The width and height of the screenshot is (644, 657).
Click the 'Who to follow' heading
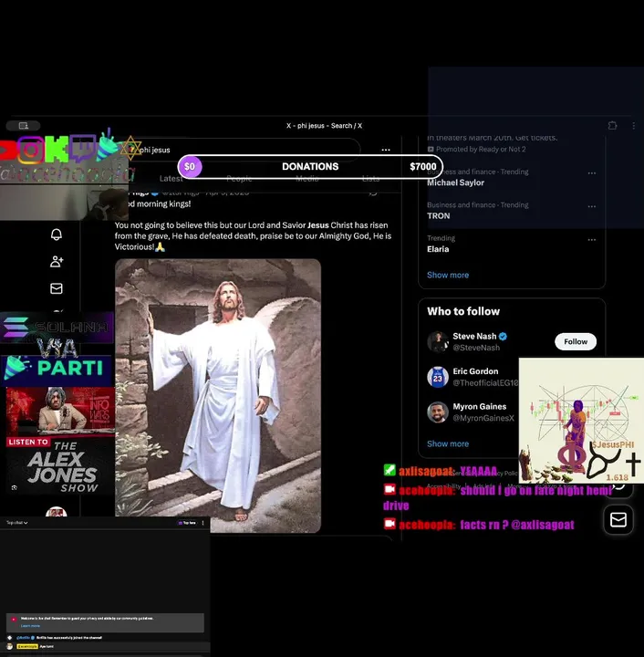[463, 311]
